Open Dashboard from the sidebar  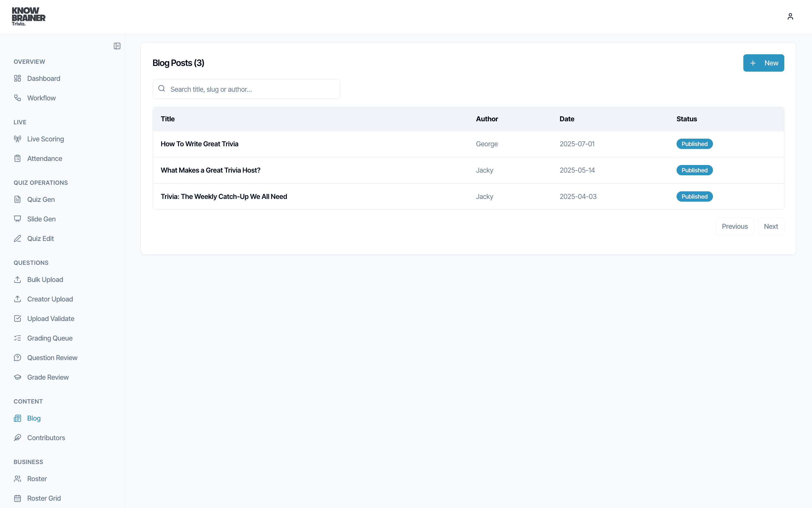[44, 78]
